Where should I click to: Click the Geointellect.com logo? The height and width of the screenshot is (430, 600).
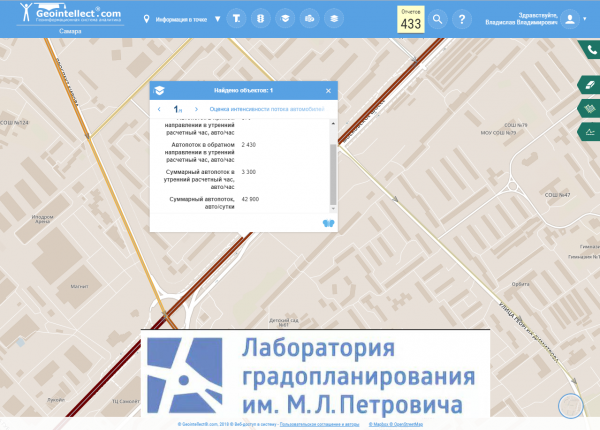pos(71,13)
